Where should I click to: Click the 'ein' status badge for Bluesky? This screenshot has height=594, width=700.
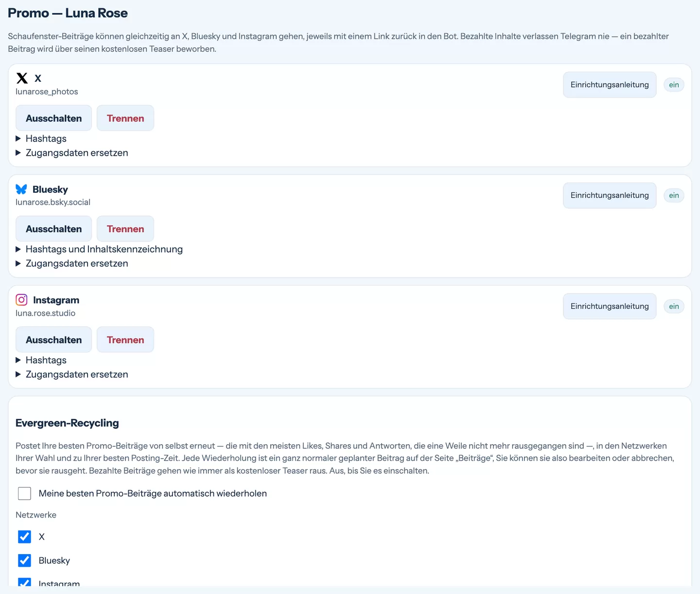click(x=674, y=196)
